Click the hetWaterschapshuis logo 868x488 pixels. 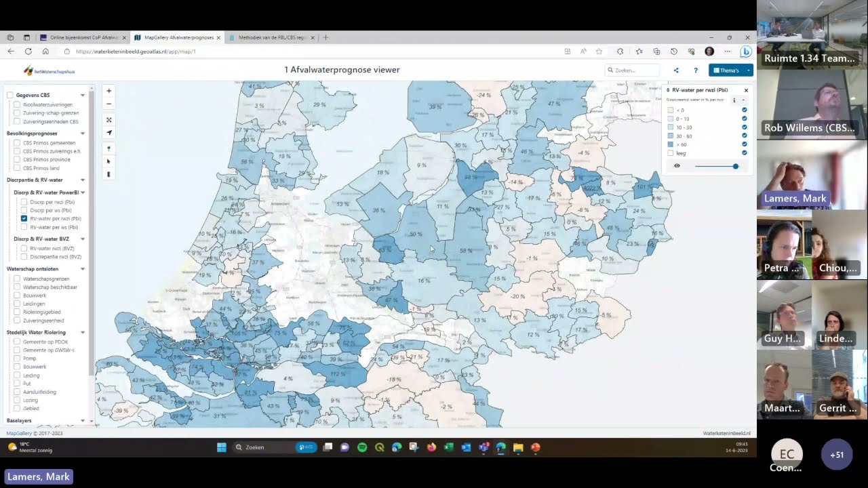tap(49, 70)
